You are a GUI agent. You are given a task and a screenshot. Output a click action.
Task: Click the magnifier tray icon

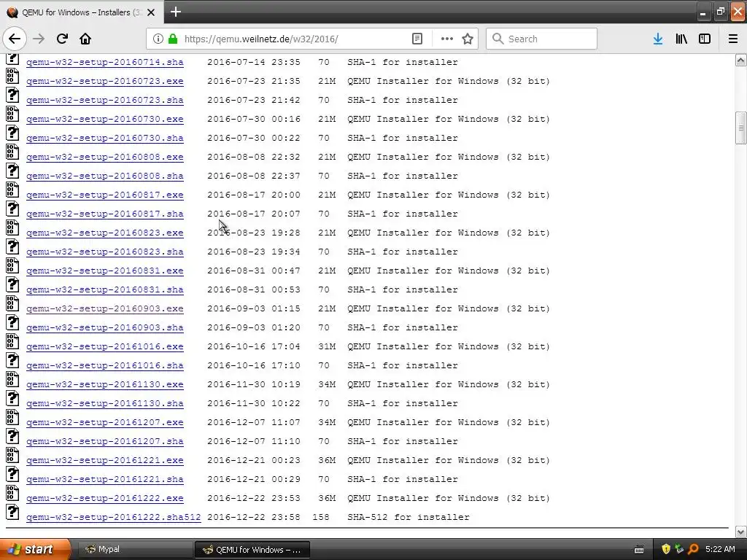coord(693,549)
